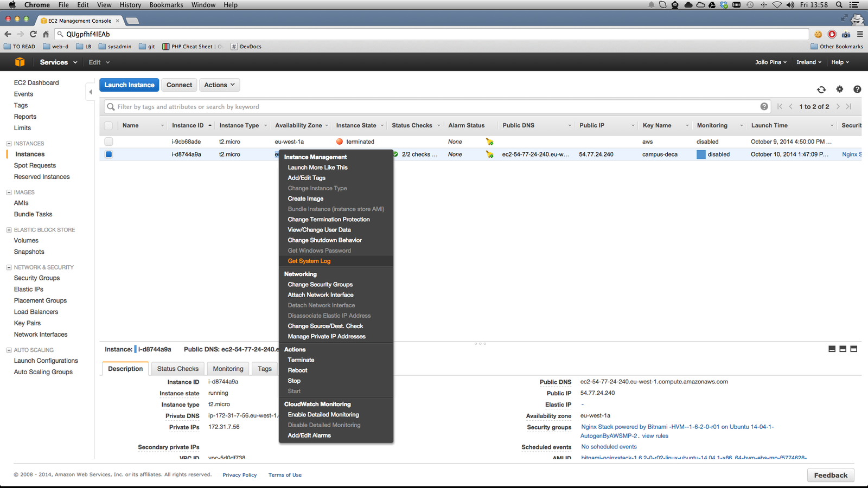Viewport: 868px width, 488px height.
Task: Open help question mark in toolbar
Action: [x=857, y=89]
